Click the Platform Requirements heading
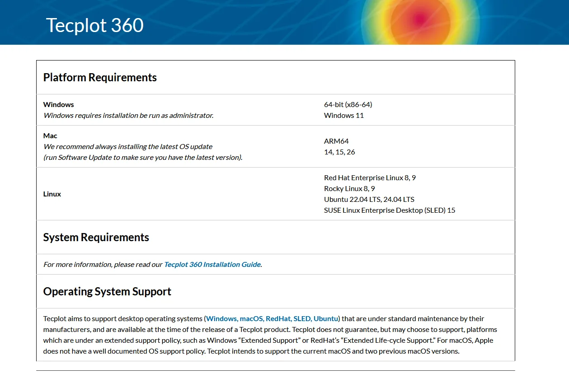Screen dimensions: 569x392 pyautogui.click(x=99, y=77)
